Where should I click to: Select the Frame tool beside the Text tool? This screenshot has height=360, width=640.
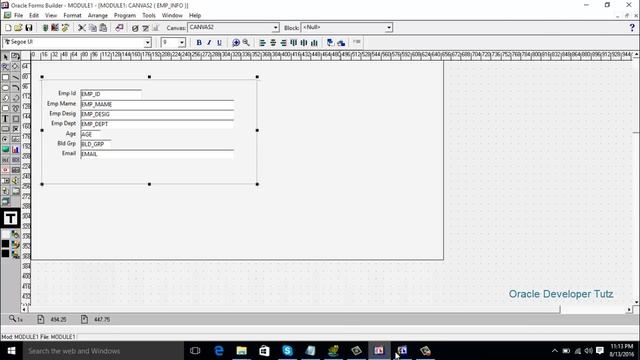click(16, 119)
